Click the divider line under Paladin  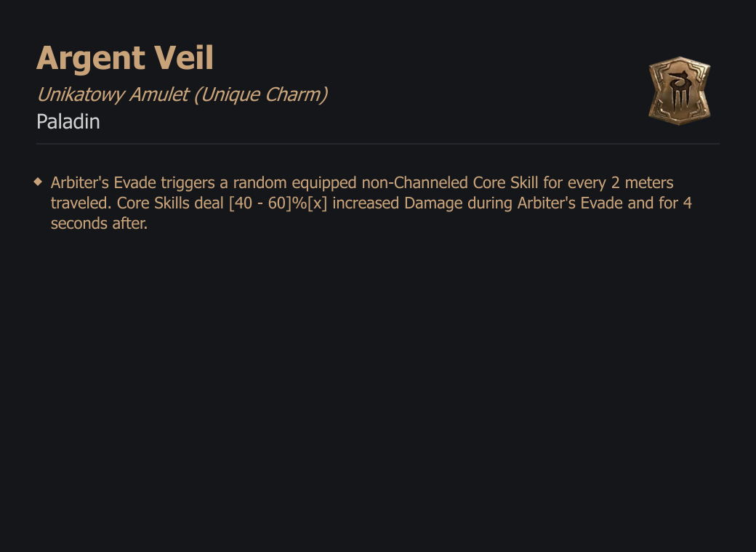[378, 144]
